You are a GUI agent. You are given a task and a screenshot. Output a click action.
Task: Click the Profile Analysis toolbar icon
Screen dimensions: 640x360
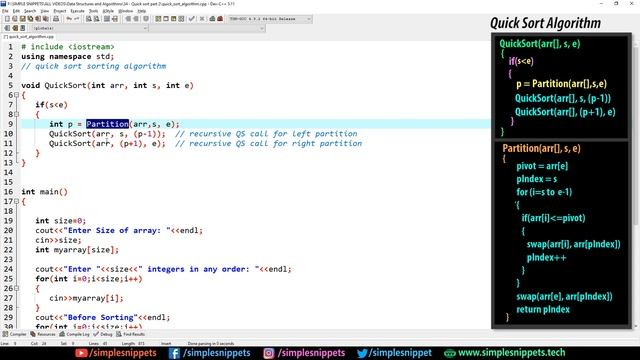pyautogui.click(x=212, y=19)
